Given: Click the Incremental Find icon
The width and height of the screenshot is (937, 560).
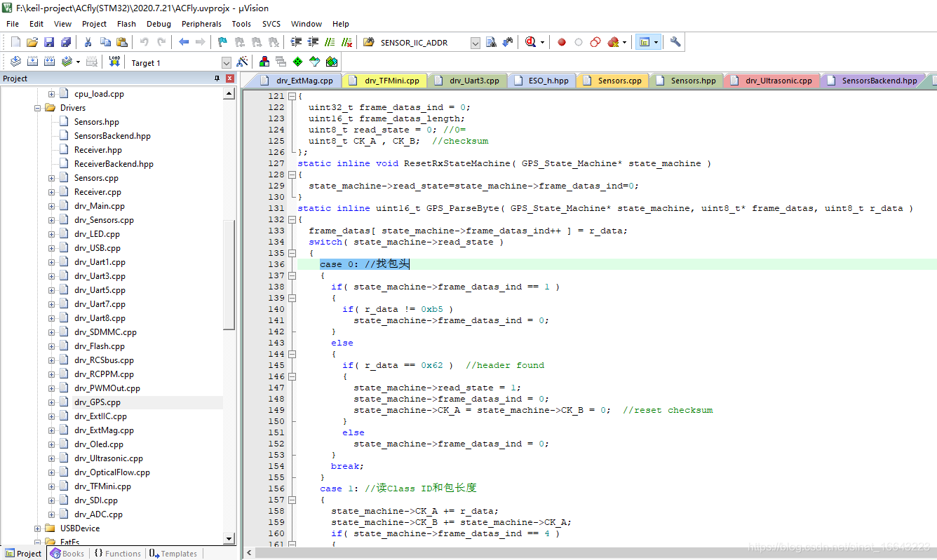Looking at the screenshot, I should tap(508, 42).
